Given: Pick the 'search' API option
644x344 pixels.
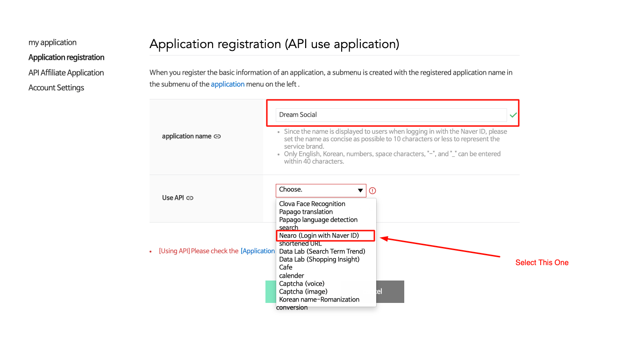Looking at the screenshot, I should coord(326,227).
